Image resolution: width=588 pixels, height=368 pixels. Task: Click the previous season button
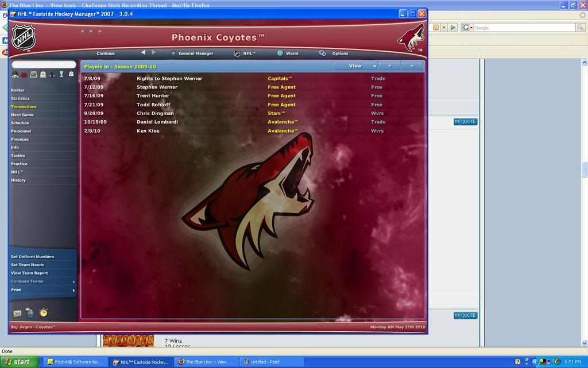point(389,66)
